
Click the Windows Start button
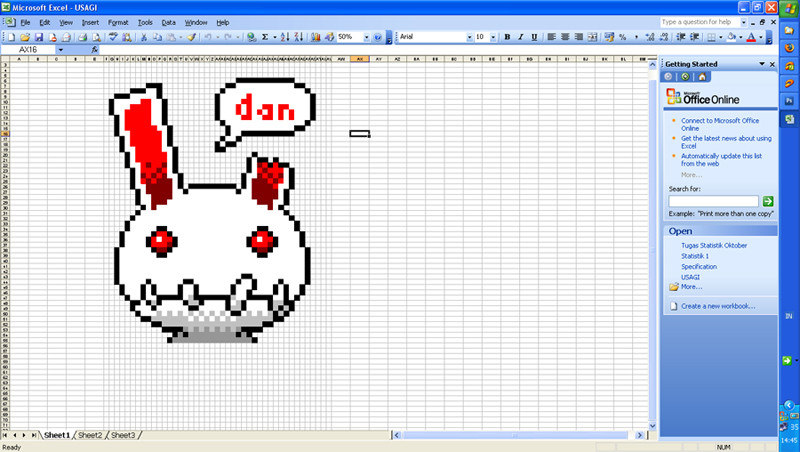[789, 9]
